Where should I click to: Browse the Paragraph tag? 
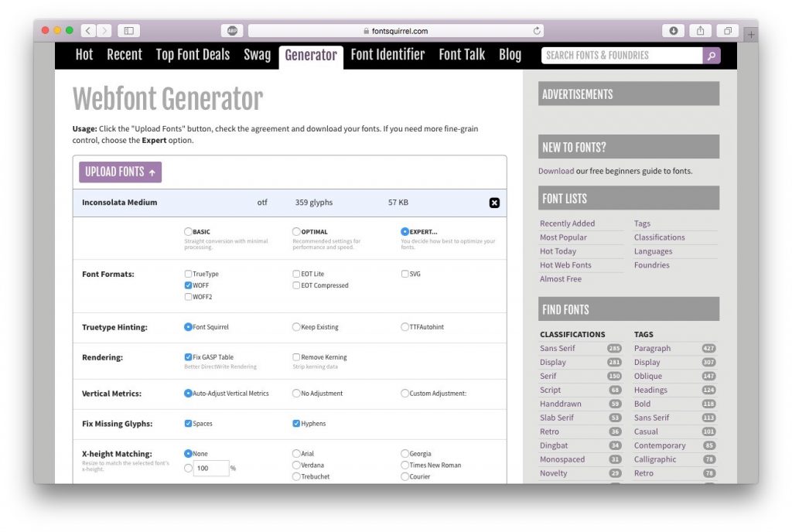click(652, 348)
